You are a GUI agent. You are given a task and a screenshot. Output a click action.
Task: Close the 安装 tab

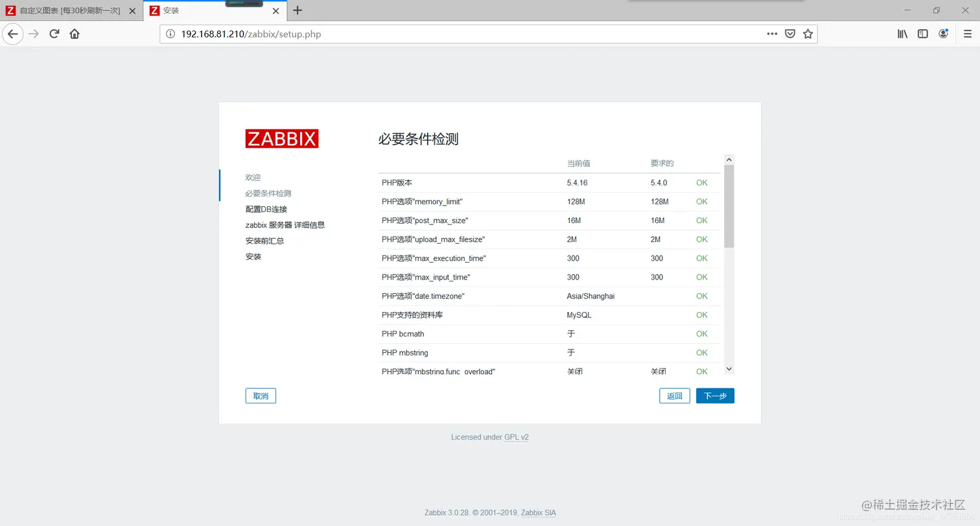(276, 10)
